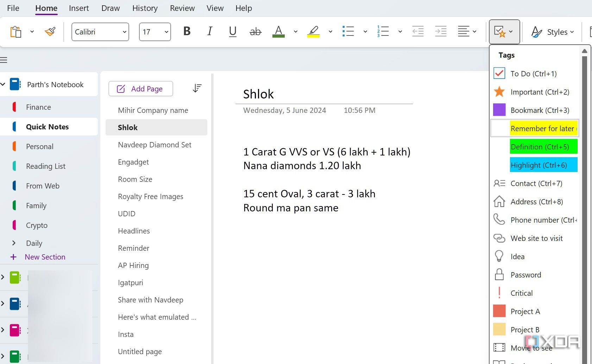Apply the Contact tag
592x364 pixels.
pyautogui.click(x=534, y=183)
